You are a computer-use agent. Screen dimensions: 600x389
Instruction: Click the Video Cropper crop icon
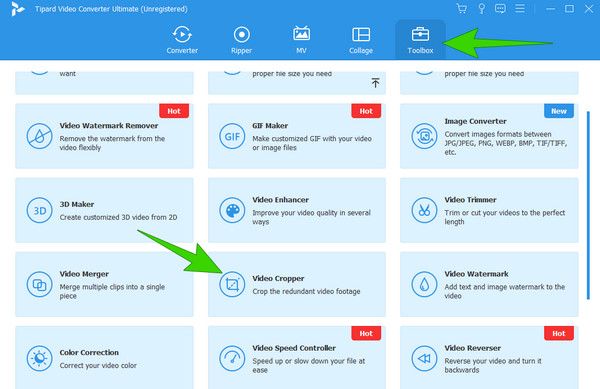click(232, 285)
